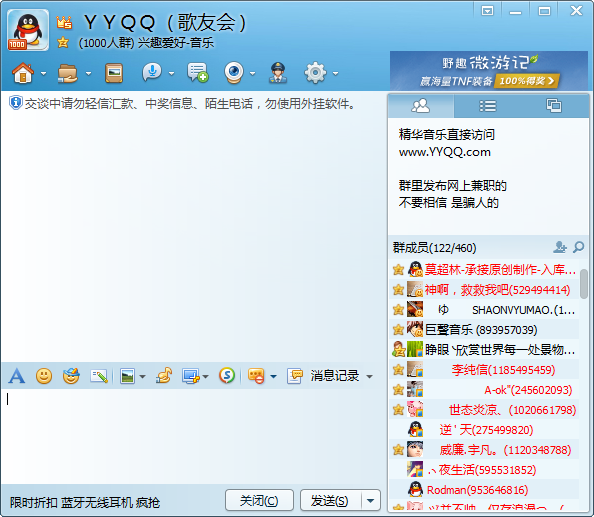Select member 李纯信(1185495459)
Image resolution: width=594 pixels, height=517 pixels.
click(x=484, y=370)
